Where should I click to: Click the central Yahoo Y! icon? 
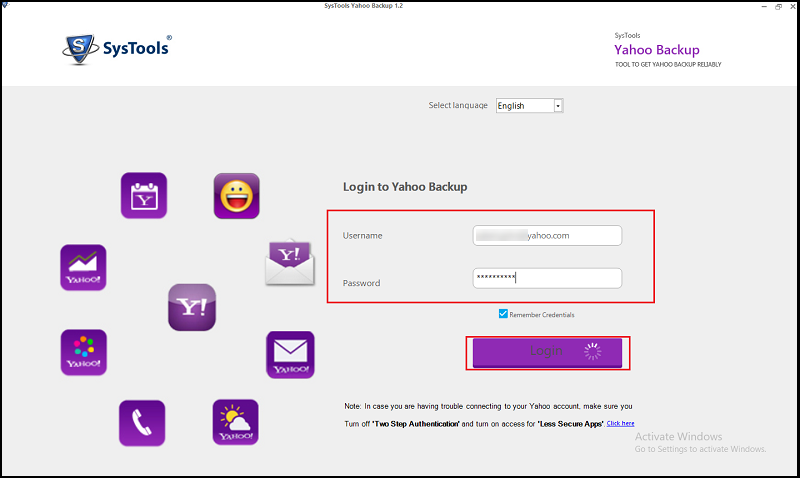[192, 307]
